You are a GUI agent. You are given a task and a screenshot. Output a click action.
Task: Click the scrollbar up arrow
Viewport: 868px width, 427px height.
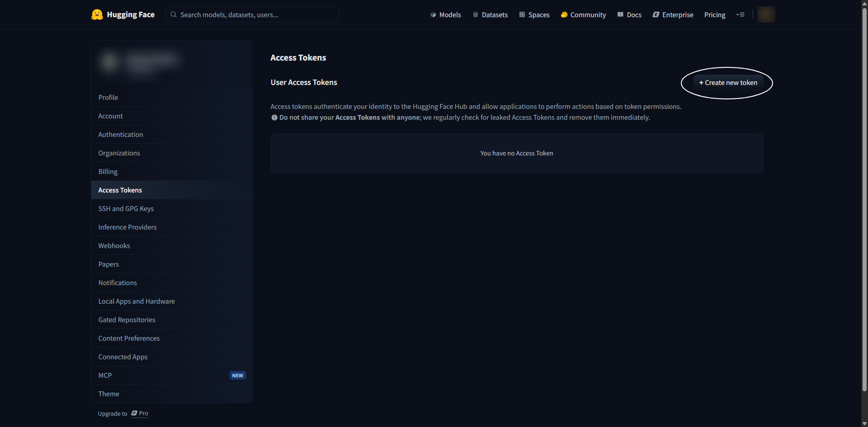[864, 3]
